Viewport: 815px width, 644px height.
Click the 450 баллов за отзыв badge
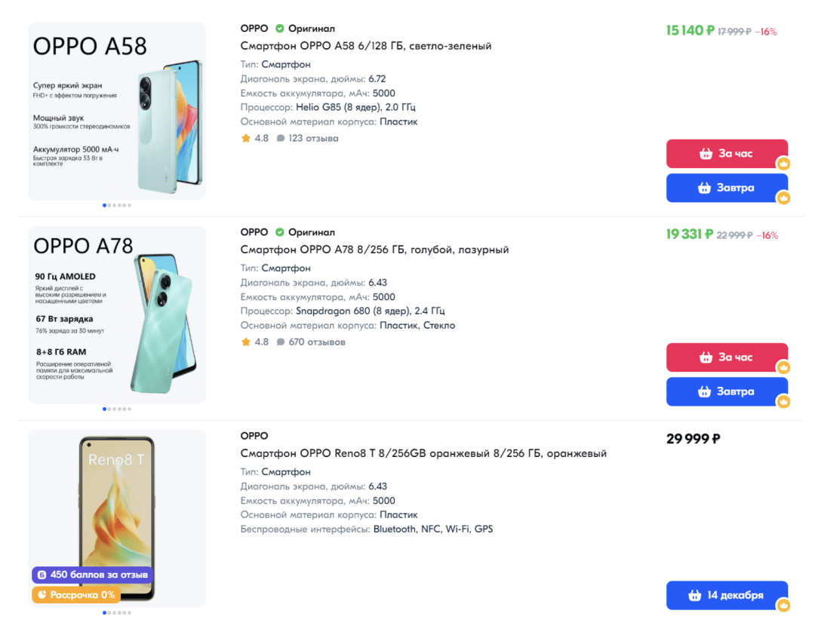click(x=92, y=575)
